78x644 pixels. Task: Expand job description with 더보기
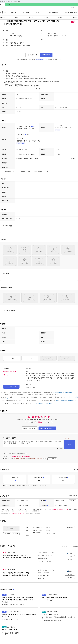tap(39, 89)
